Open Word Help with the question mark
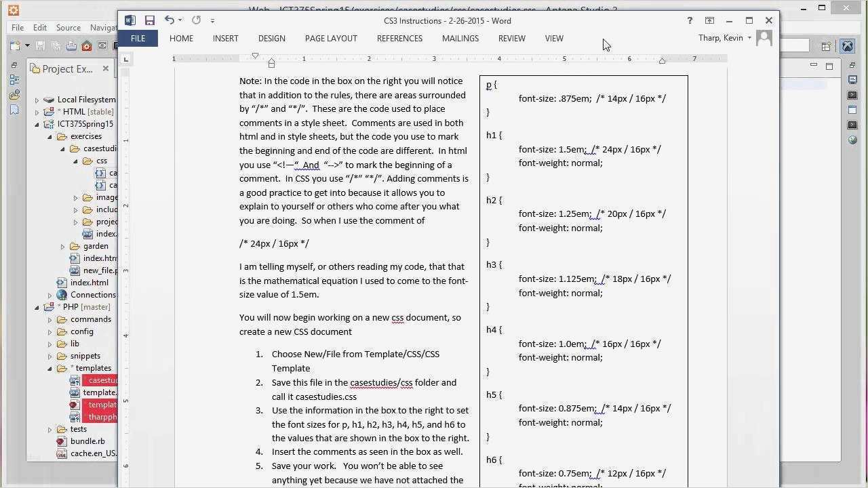This screenshot has width=868, height=488. coord(690,20)
